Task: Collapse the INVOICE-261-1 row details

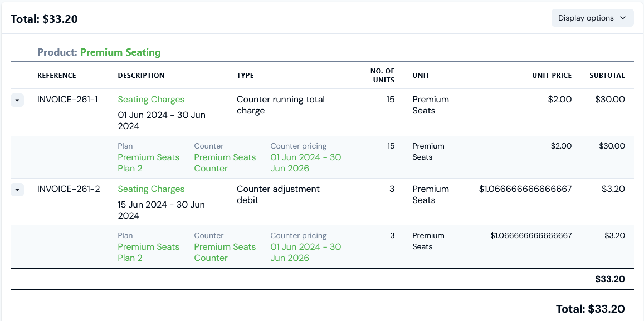Action: (17, 100)
